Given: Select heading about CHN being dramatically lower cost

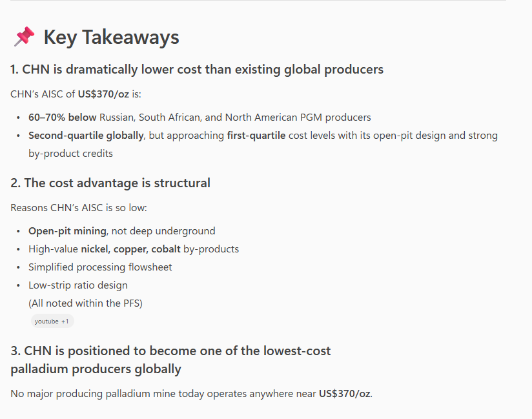Looking at the screenshot, I should point(197,70).
